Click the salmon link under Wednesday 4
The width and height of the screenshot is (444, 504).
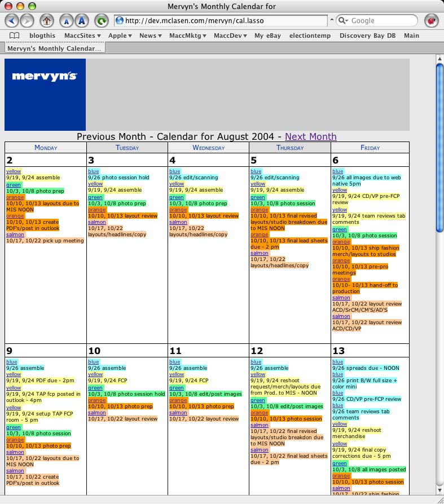tap(178, 222)
